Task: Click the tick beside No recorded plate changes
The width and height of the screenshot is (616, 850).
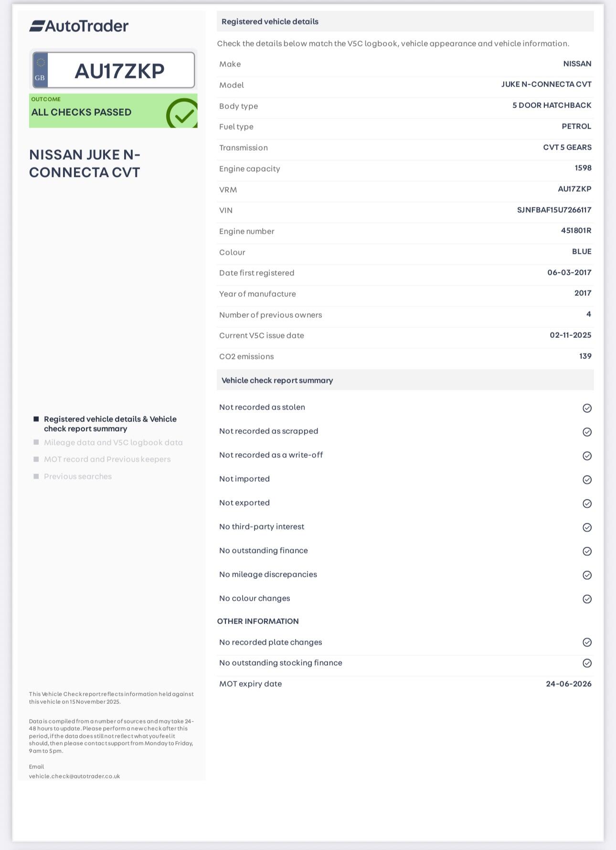Action: [x=587, y=643]
